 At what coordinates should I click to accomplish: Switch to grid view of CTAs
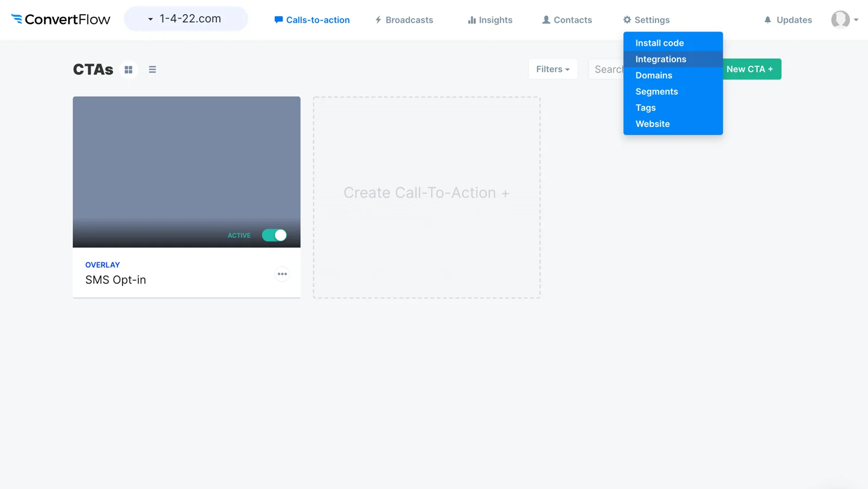pyautogui.click(x=129, y=69)
